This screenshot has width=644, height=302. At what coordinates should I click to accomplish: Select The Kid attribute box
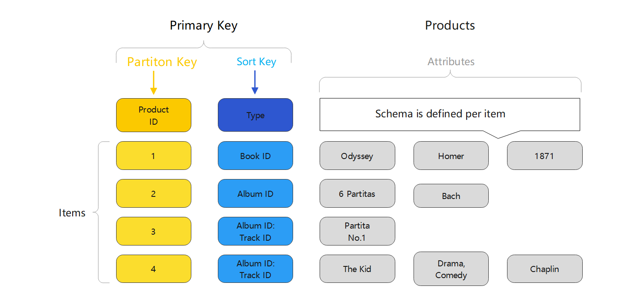click(357, 269)
